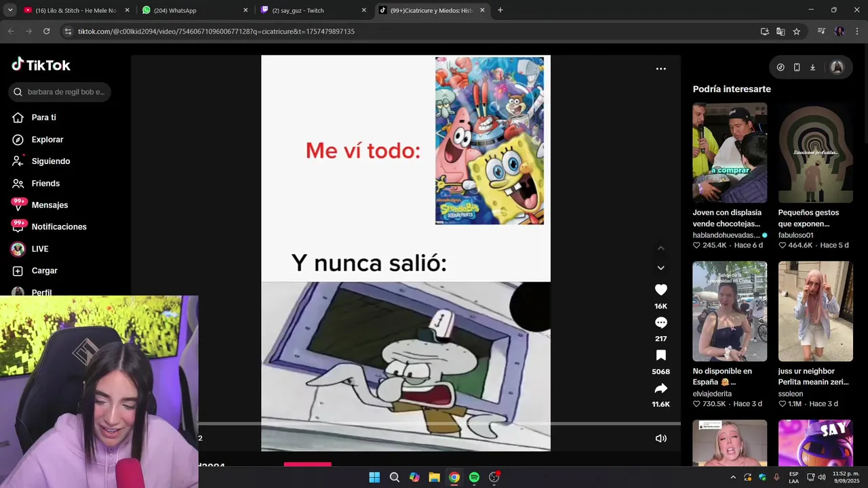Viewport: 868px width, 488px height.
Task: Open Notificaciones panel
Action: (58, 227)
